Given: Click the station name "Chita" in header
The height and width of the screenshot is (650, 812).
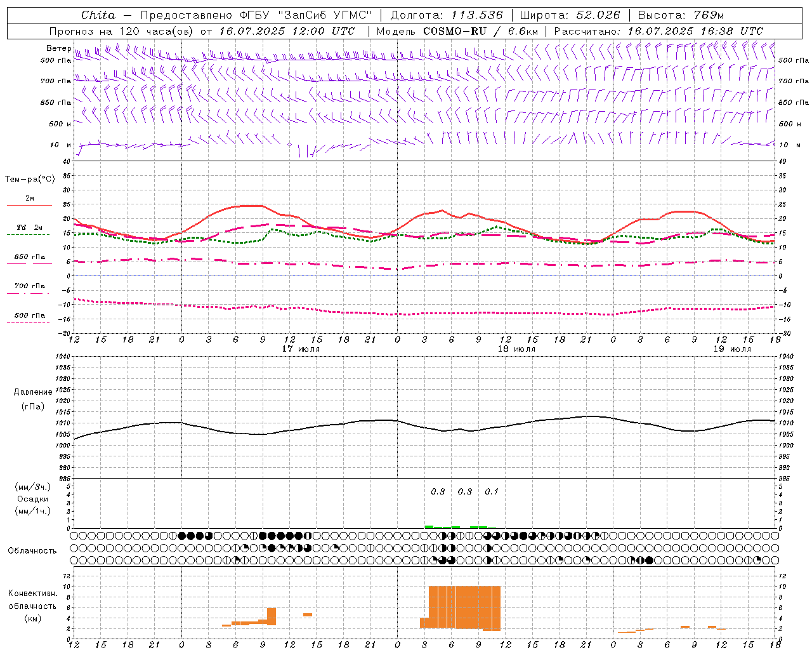Looking at the screenshot, I should pos(98,15).
